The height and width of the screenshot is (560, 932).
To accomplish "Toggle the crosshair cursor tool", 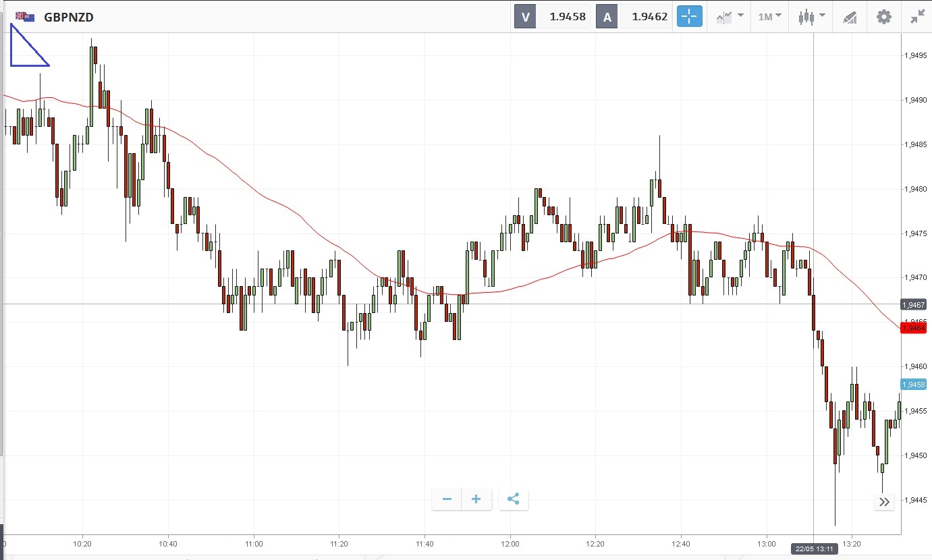I will click(689, 17).
